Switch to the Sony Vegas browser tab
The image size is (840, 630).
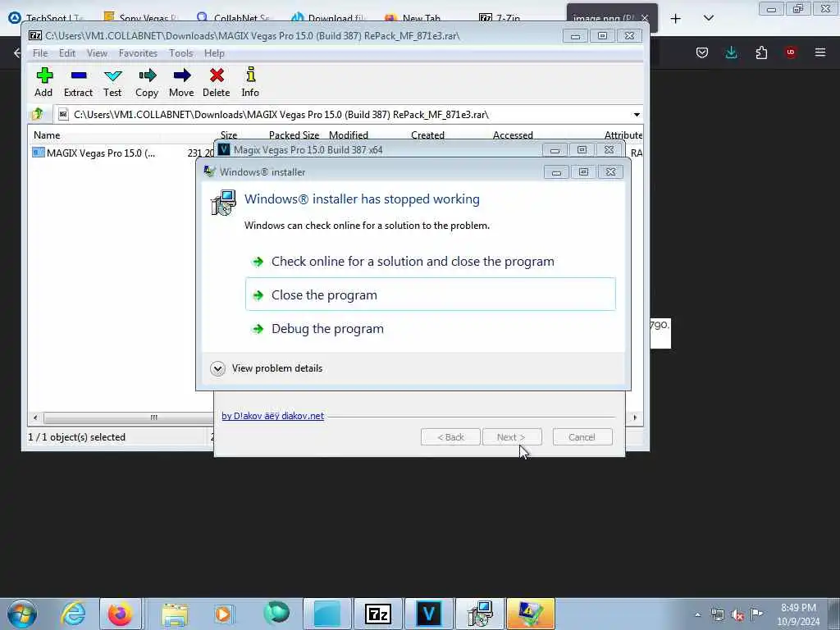click(x=141, y=18)
